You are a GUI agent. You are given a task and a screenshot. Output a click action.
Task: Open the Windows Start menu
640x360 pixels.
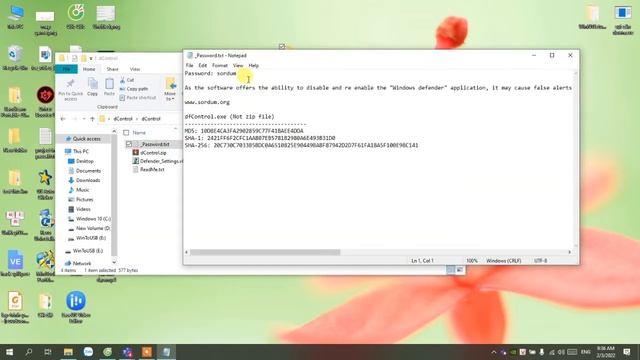click(x=9, y=352)
